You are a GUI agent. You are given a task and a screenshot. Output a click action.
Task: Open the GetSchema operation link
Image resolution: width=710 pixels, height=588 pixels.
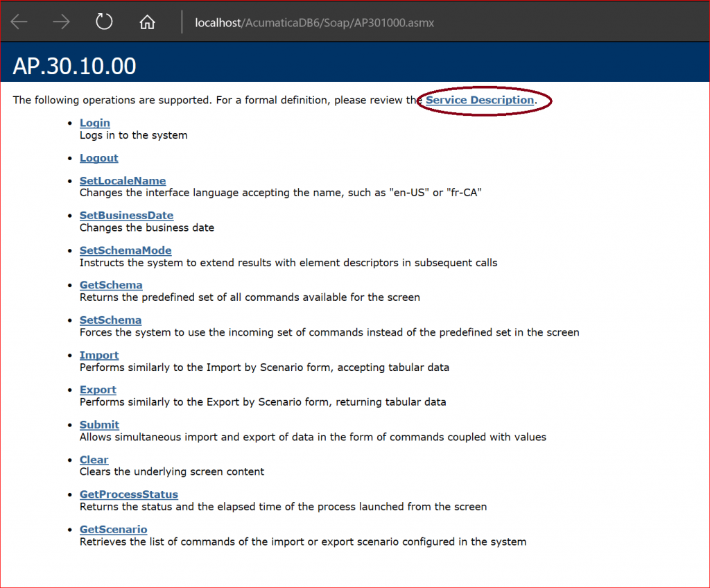(x=111, y=285)
